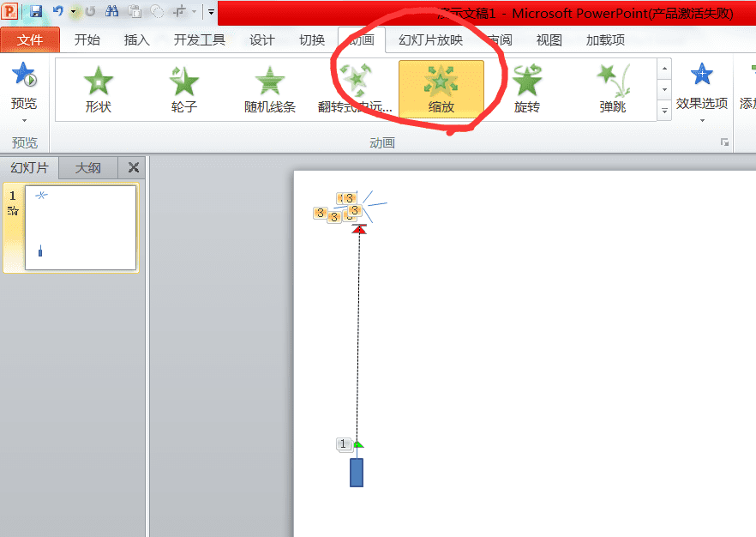This screenshot has height=537, width=756.
Task: Apply the 形状 shape animation
Action: tap(99, 89)
